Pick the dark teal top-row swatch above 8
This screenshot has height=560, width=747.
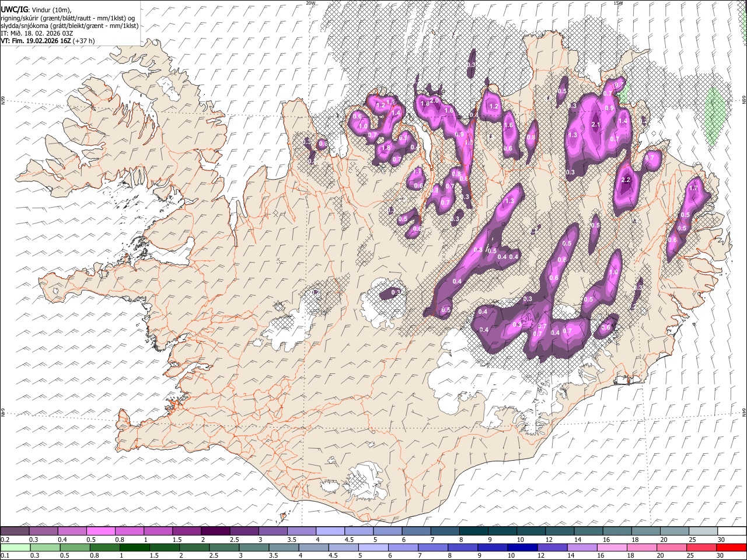click(x=473, y=531)
